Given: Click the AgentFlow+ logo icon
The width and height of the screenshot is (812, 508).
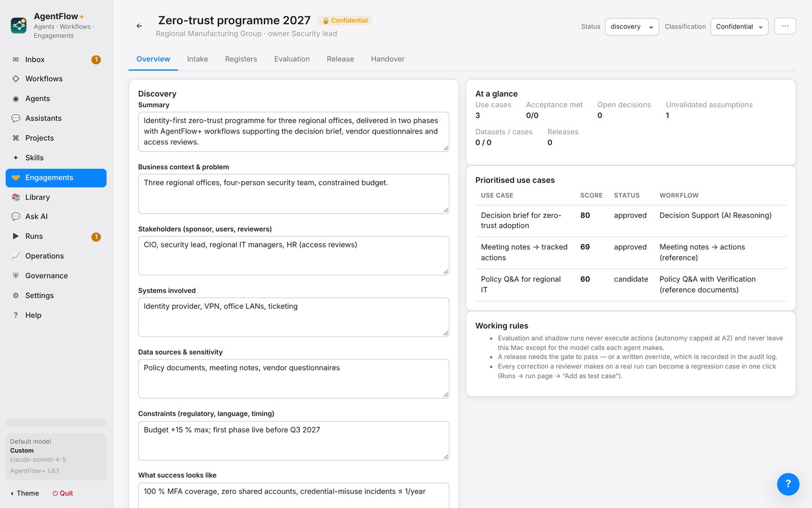Looking at the screenshot, I should [x=19, y=25].
